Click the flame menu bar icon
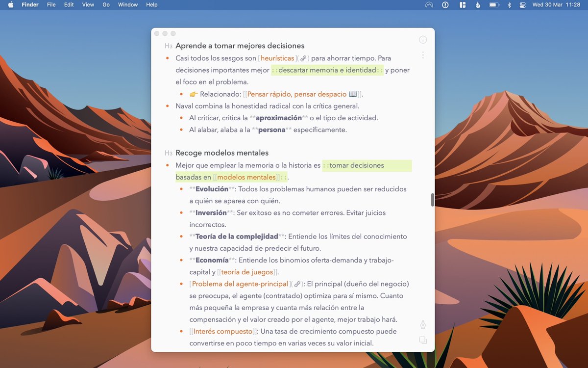Screen dimensions: 588x368 pos(478,5)
